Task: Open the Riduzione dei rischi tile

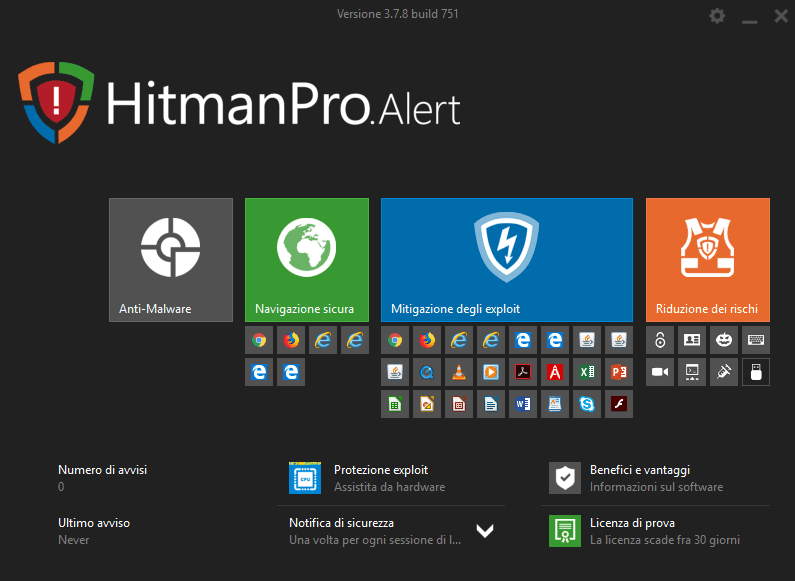Action: [x=707, y=260]
